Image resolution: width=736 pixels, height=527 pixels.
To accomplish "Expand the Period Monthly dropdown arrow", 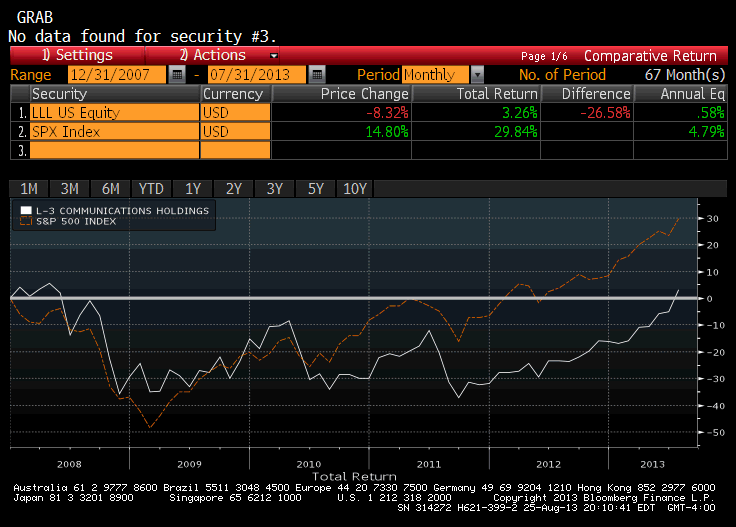I will (477, 75).
